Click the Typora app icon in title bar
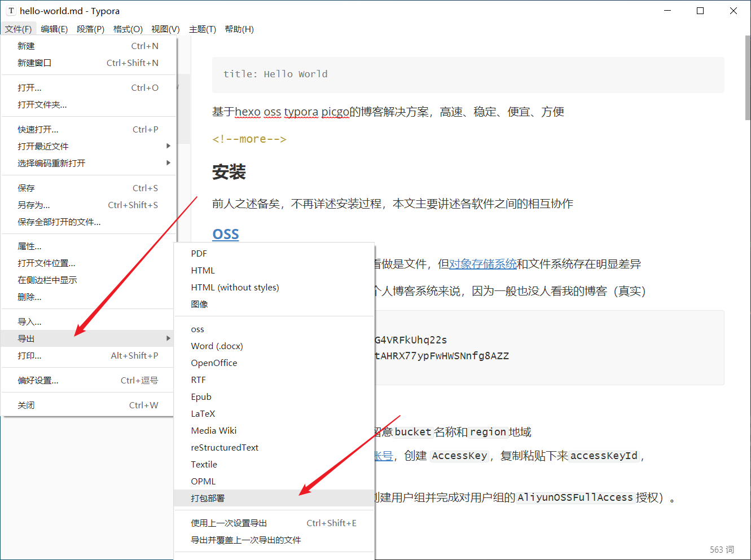 (x=11, y=11)
